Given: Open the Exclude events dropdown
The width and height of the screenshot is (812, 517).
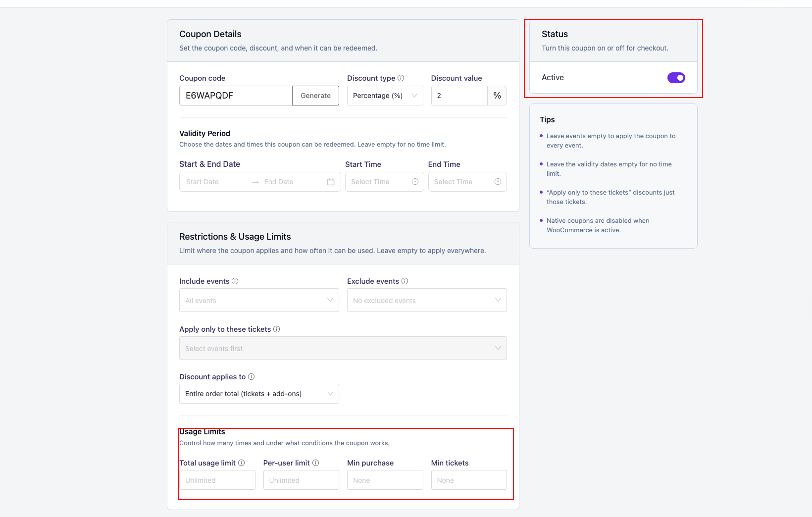Looking at the screenshot, I should coord(427,300).
